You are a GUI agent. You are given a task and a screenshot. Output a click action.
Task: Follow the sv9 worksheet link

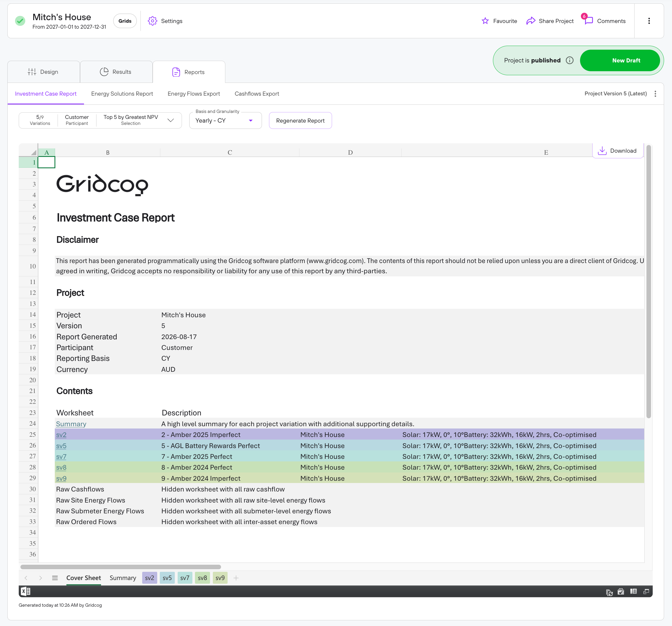(61, 478)
